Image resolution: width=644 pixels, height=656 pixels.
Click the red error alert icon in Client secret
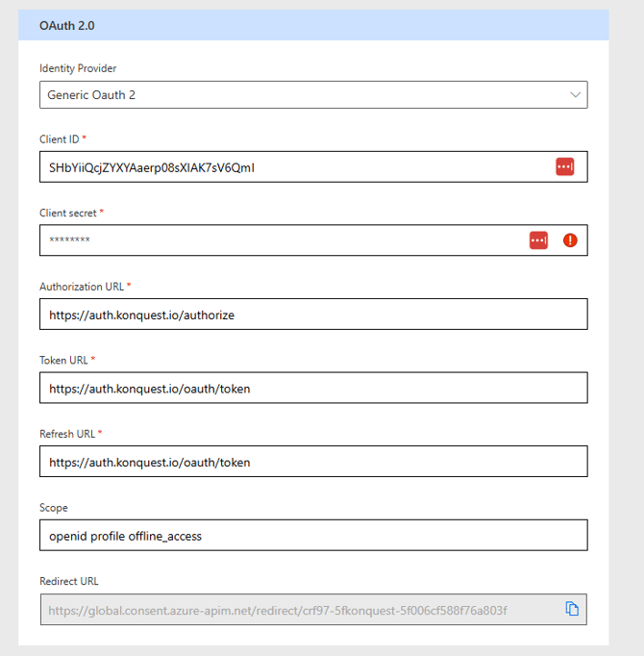coord(570,240)
